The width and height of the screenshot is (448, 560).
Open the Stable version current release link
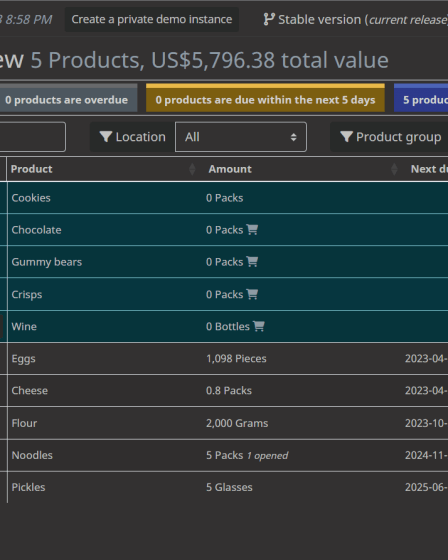pyautogui.click(x=355, y=20)
